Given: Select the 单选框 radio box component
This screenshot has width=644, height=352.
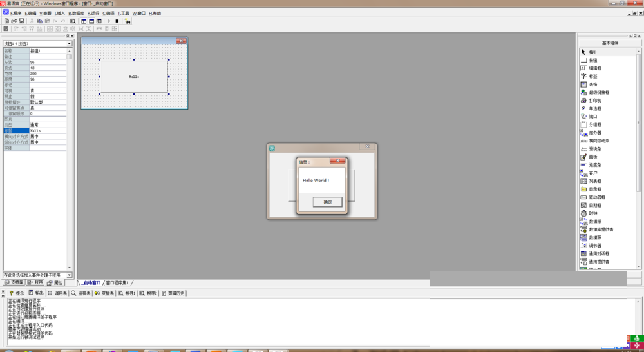Looking at the screenshot, I should [609, 108].
